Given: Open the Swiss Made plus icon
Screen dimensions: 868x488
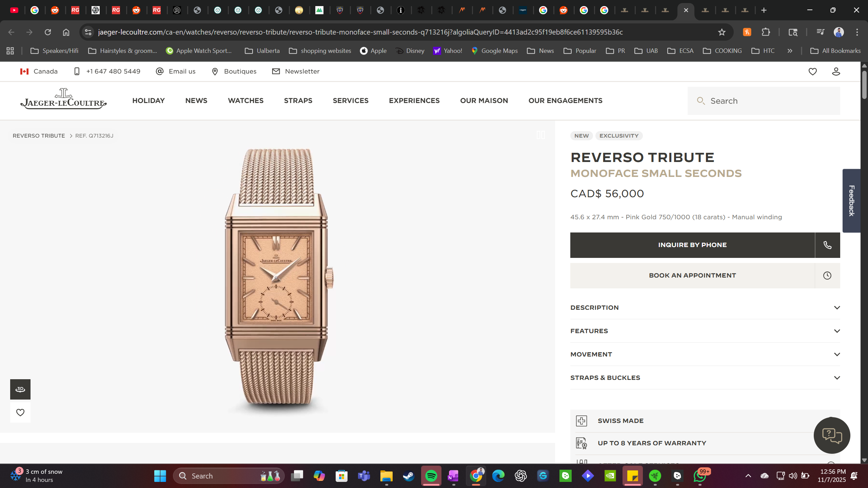Looking at the screenshot, I should click(581, 421).
